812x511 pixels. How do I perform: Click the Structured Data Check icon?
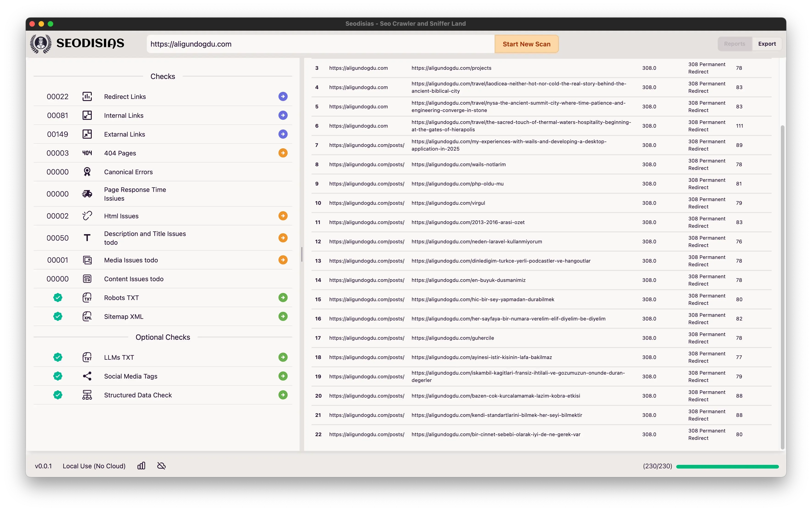[x=87, y=395]
